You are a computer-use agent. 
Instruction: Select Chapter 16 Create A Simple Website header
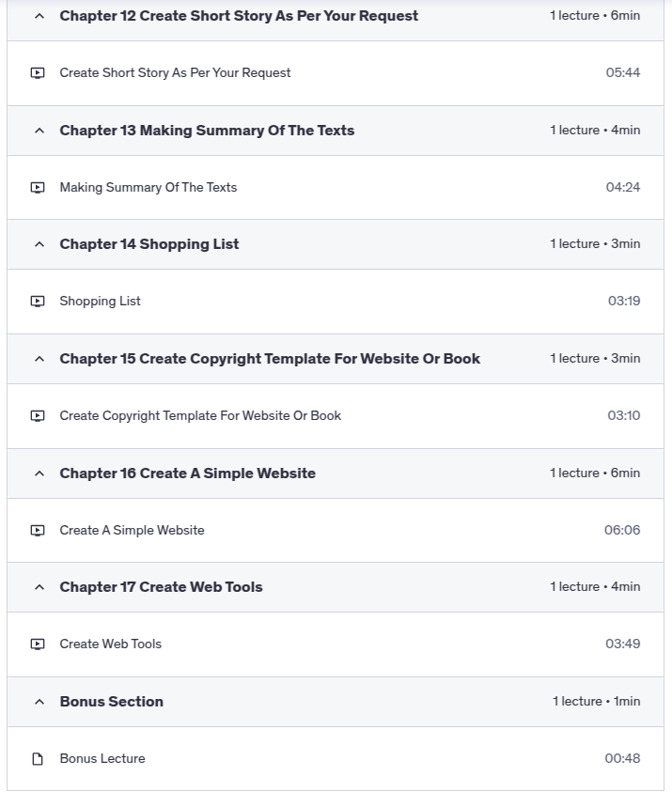pos(188,473)
